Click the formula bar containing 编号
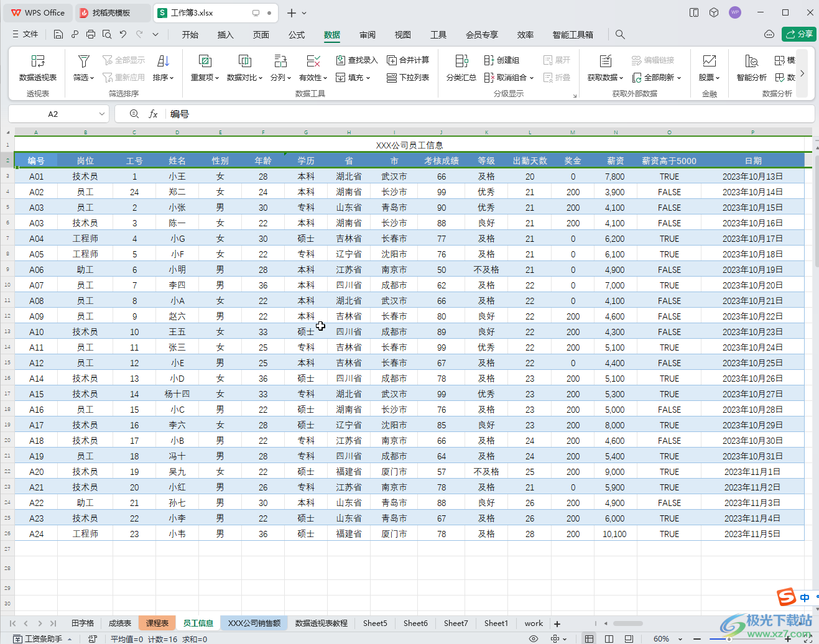The height and width of the screenshot is (644, 819). [x=490, y=114]
